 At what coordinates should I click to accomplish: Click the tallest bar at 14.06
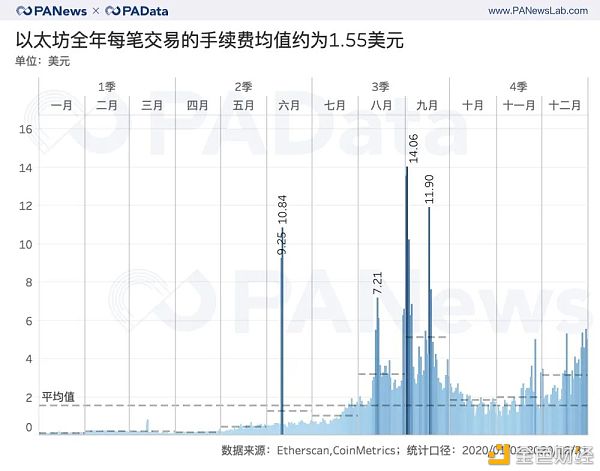point(407,300)
